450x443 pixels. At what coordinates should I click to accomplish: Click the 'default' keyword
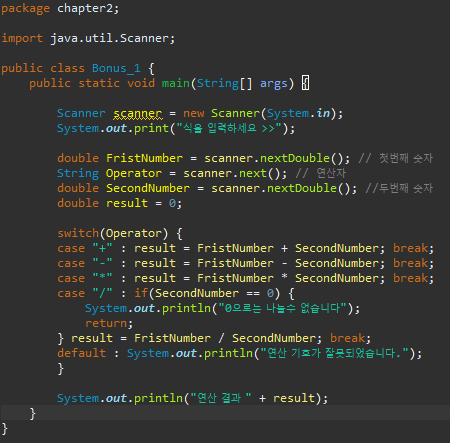click(x=81, y=353)
